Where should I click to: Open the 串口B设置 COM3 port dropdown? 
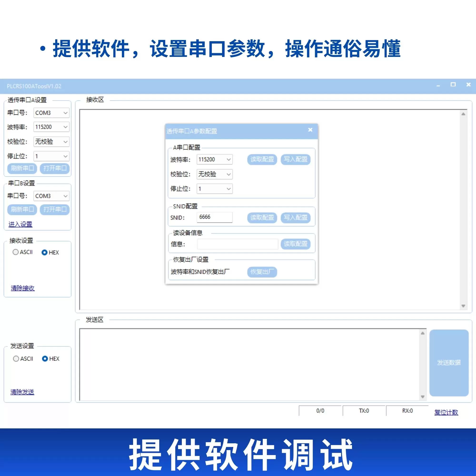[51, 196]
